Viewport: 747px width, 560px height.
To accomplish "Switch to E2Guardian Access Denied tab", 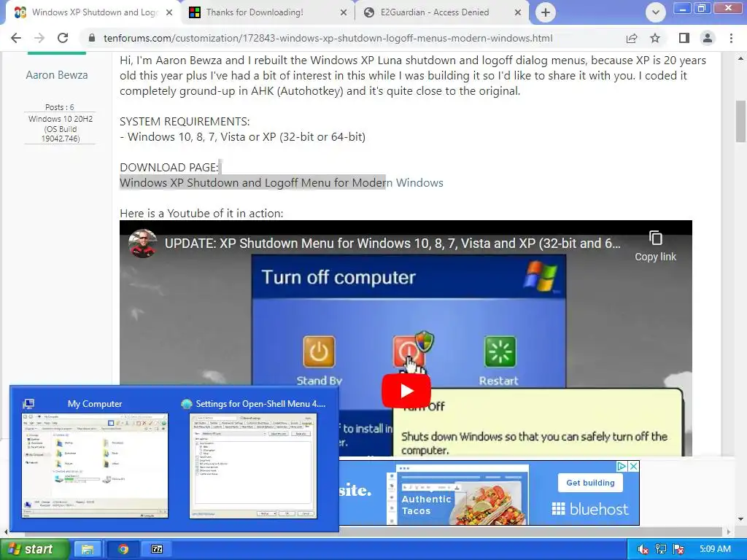I will point(441,12).
